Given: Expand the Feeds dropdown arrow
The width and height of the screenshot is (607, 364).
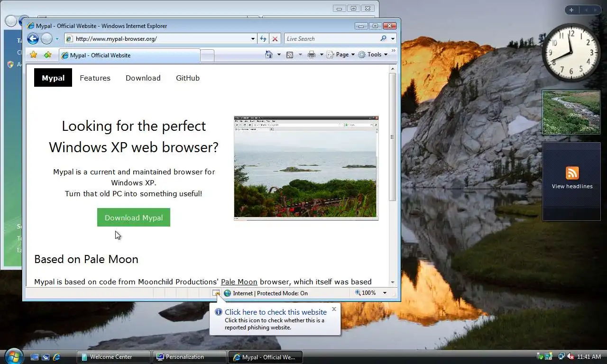Looking at the screenshot, I should pyautogui.click(x=300, y=55).
